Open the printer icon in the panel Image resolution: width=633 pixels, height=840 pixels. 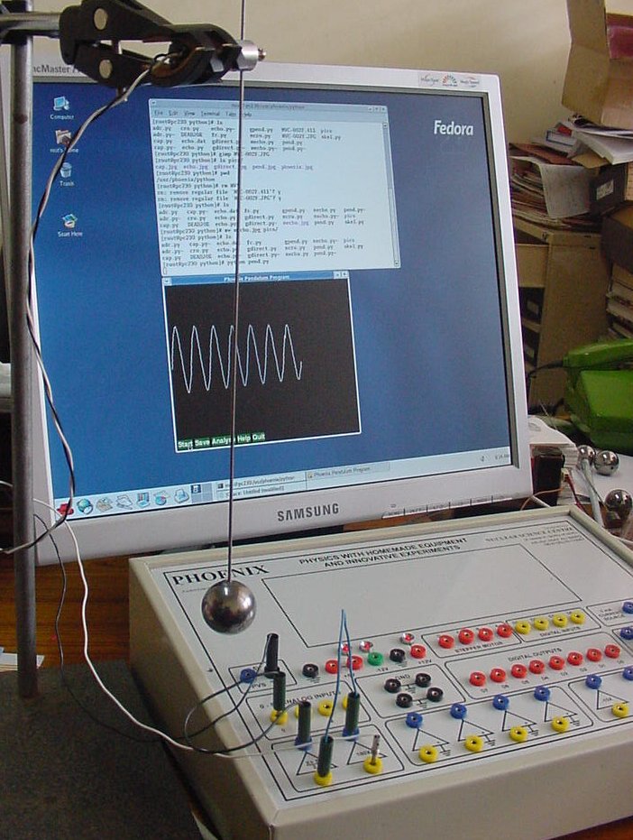[x=180, y=495]
